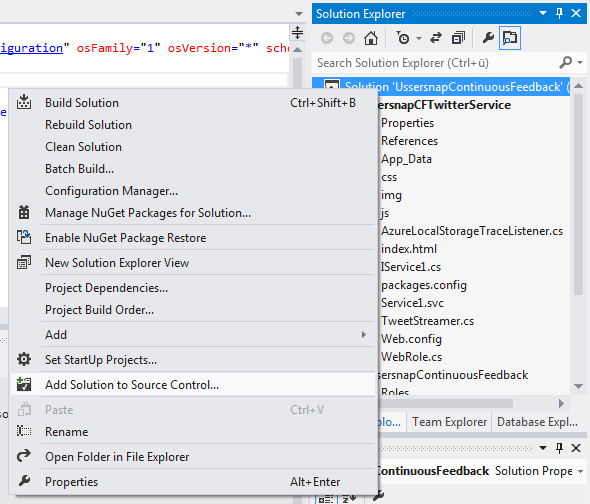Select the Service1.svc file

click(x=412, y=303)
